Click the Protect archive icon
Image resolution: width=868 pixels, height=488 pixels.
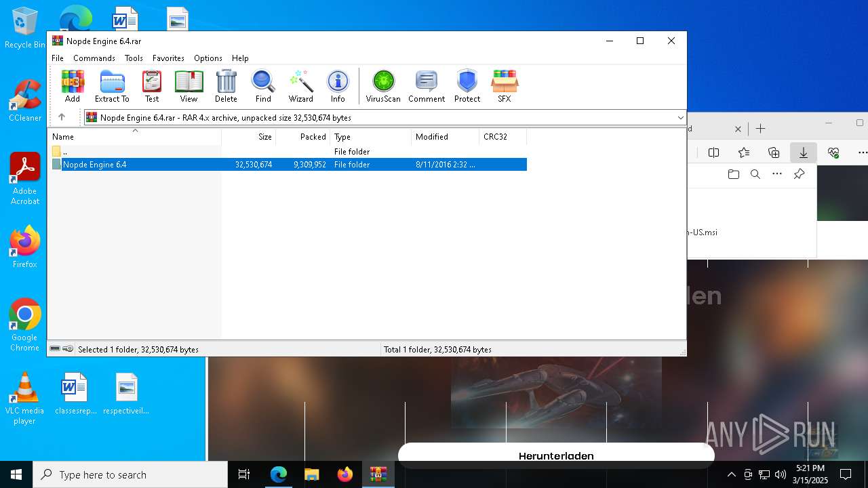coord(467,86)
